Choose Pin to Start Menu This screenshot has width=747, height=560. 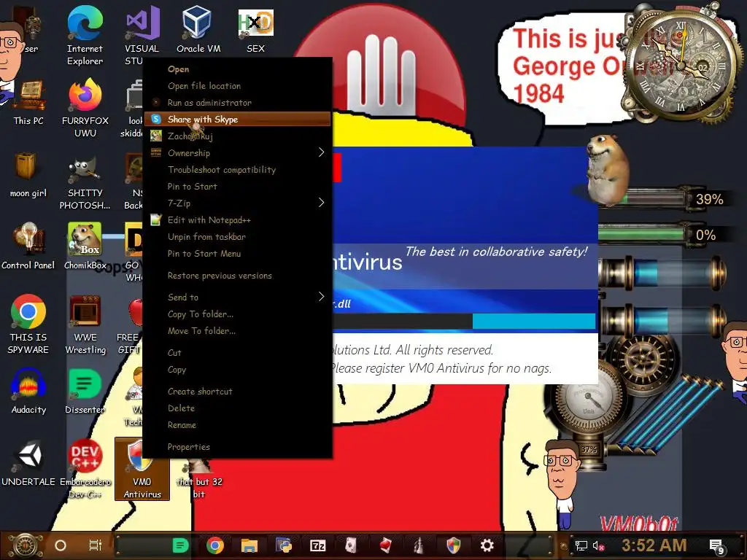237,253
